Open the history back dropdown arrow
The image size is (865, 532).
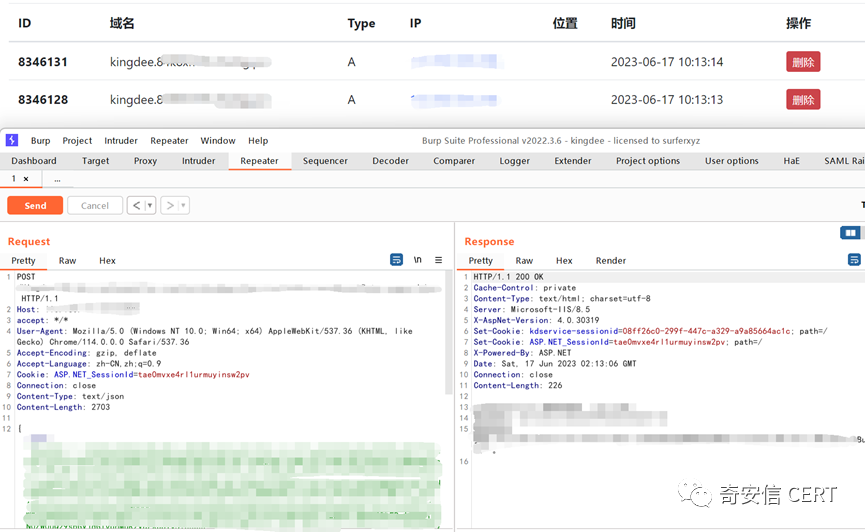(149, 205)
